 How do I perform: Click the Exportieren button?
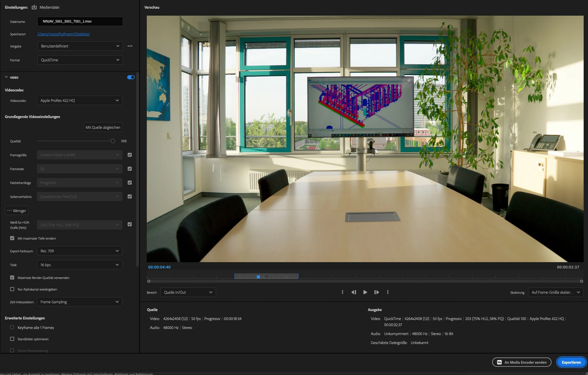571,362
